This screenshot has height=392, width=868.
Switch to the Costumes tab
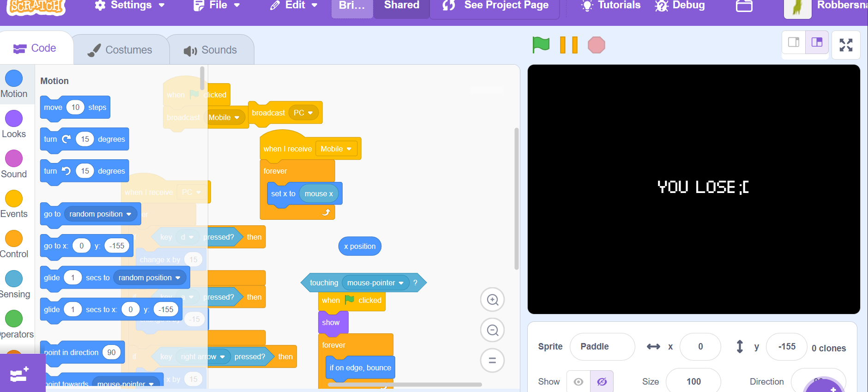coord(120,50)
